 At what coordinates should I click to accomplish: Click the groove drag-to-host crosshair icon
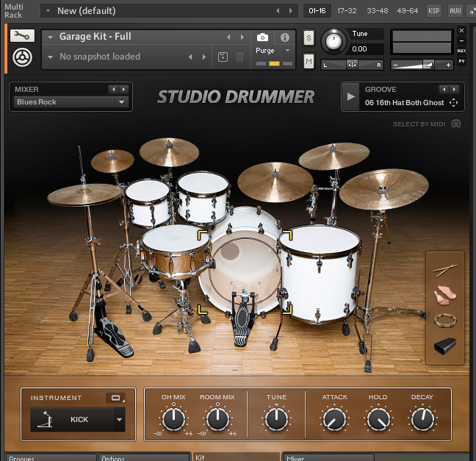[453, 103]
